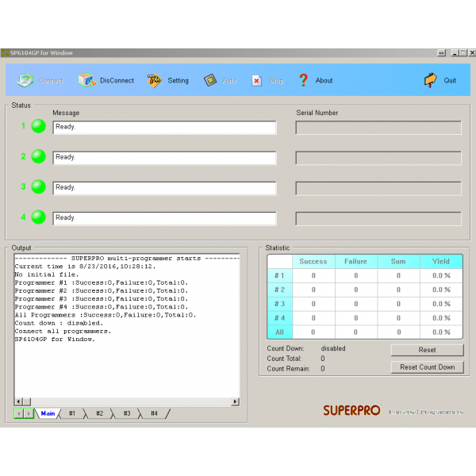
Task: Open the #3 output tab
Action: tap(127, 413)
